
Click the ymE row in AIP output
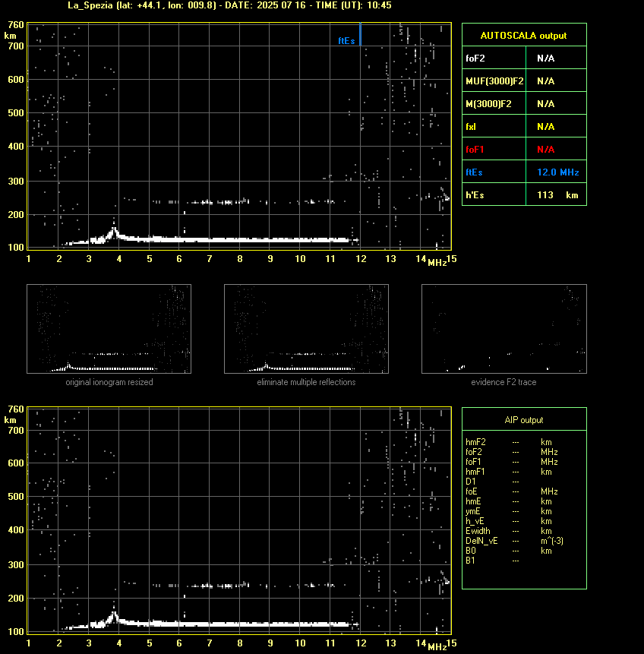[x=509, y=511]
